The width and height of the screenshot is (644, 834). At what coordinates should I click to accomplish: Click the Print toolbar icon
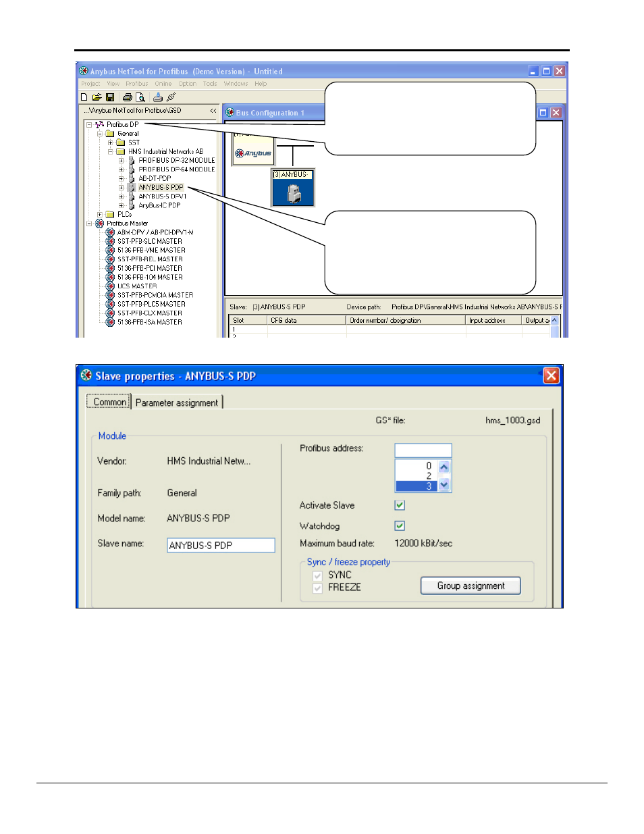coord(127,97)
